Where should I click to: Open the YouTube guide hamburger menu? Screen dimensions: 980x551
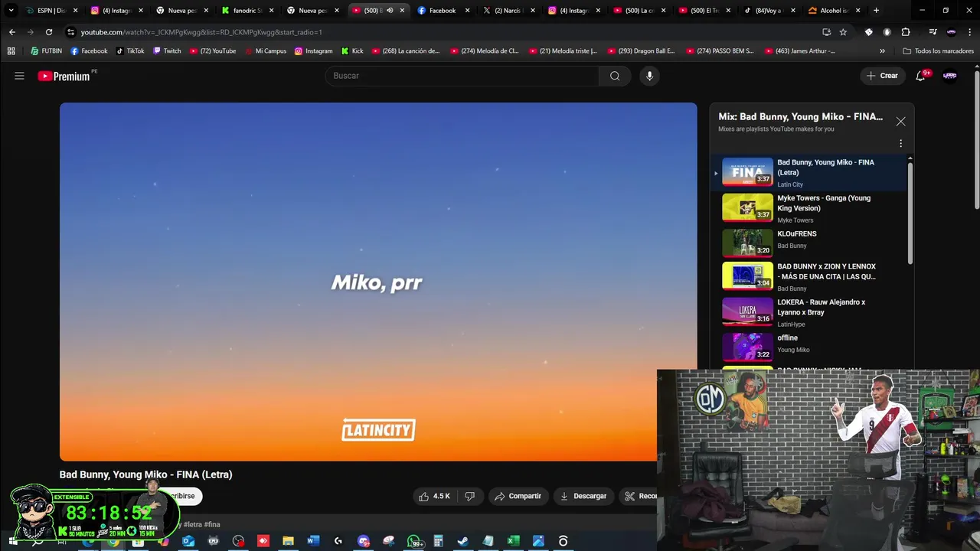coord(19,76)
